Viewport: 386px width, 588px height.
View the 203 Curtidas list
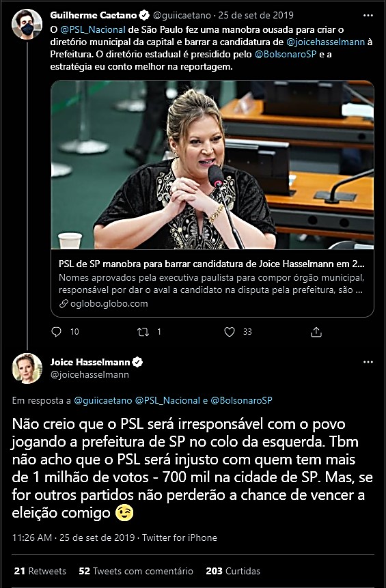(x=233, y=571)
